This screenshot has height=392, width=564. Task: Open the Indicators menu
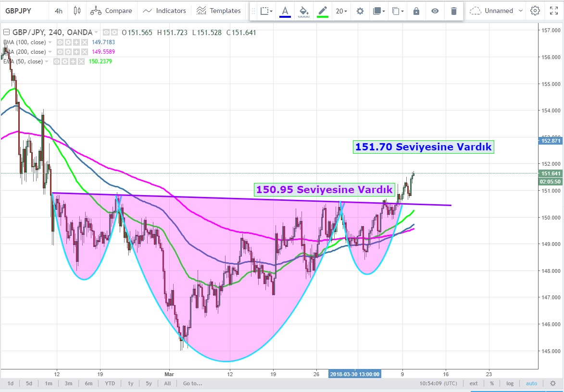164,11
